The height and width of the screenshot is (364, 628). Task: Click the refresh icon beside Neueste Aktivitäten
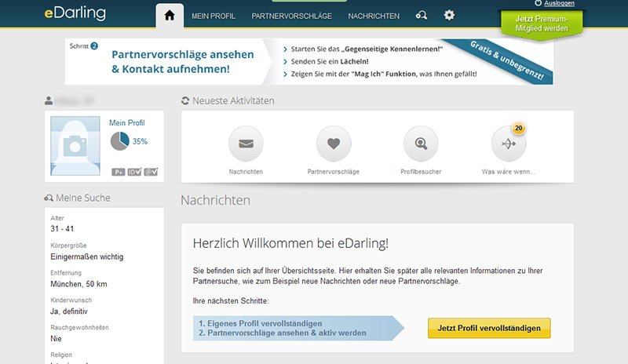point(185,100)
